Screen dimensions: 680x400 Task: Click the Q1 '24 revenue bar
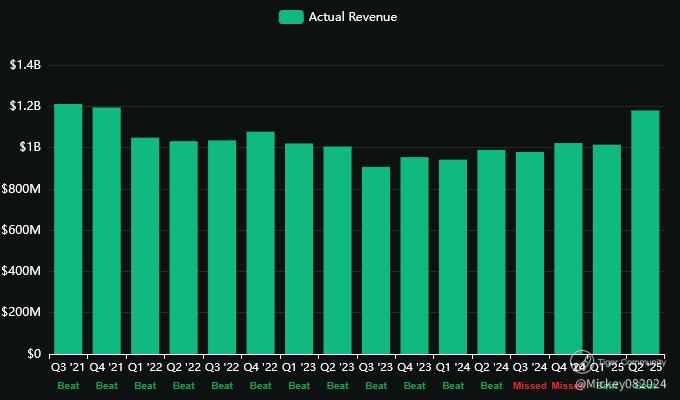tap(453, 256)
